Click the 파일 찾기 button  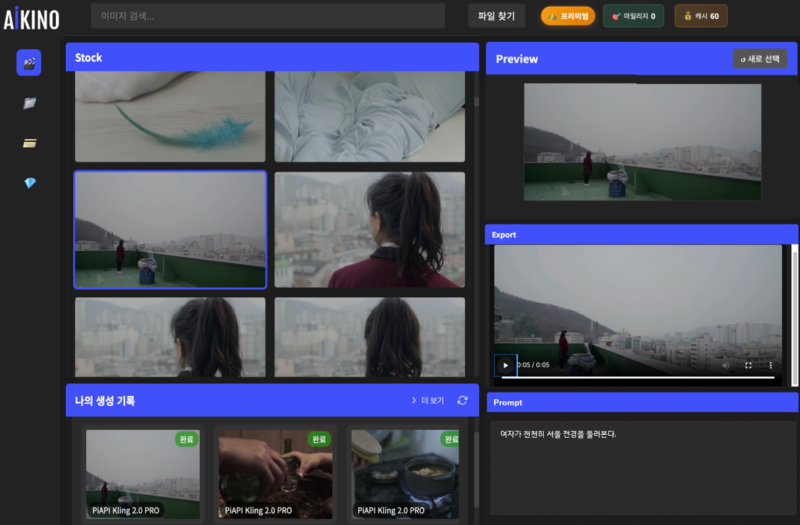click(496, 16)
